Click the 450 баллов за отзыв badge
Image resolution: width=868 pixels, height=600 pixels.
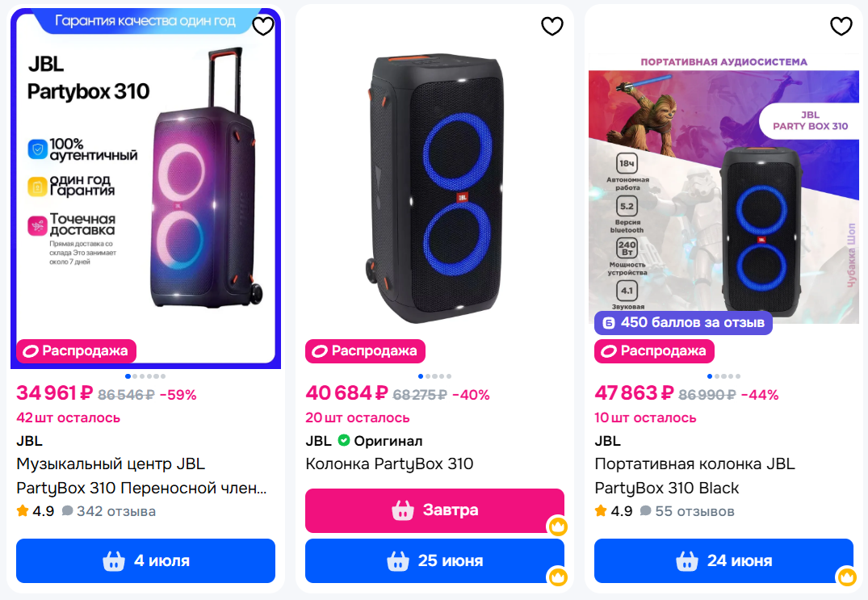(683, 323)
